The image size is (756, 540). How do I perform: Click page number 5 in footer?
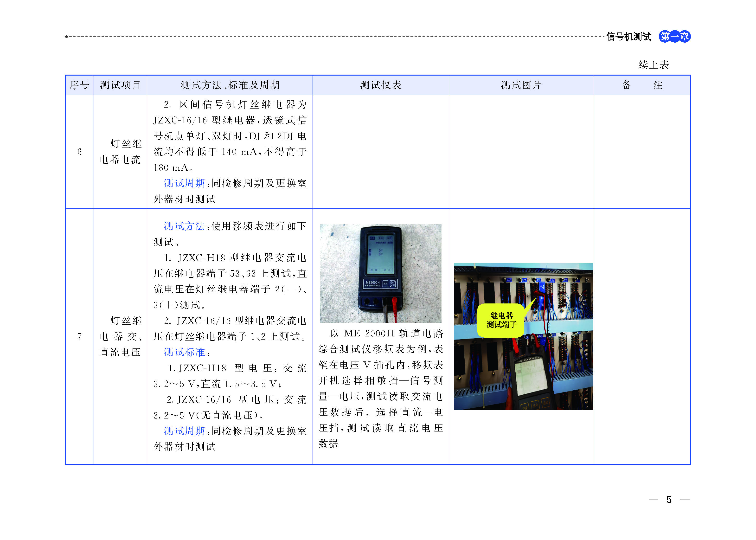coord(669,499)
